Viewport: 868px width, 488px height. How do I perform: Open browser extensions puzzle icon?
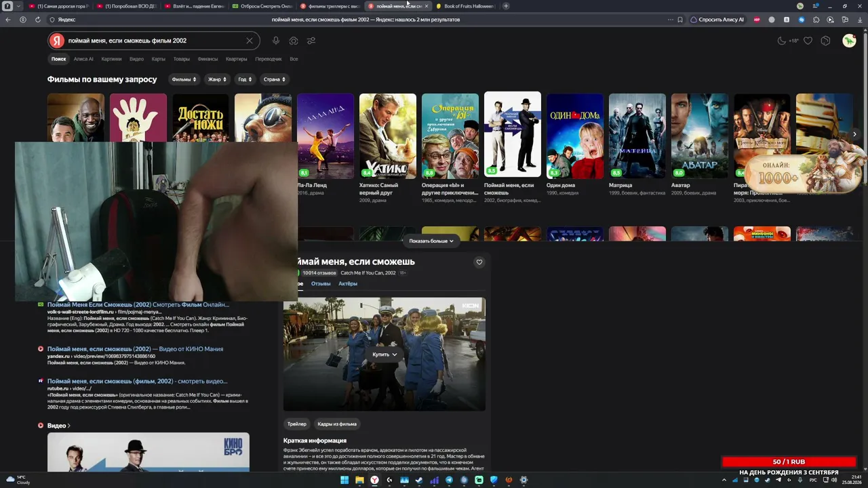point(816,20)
